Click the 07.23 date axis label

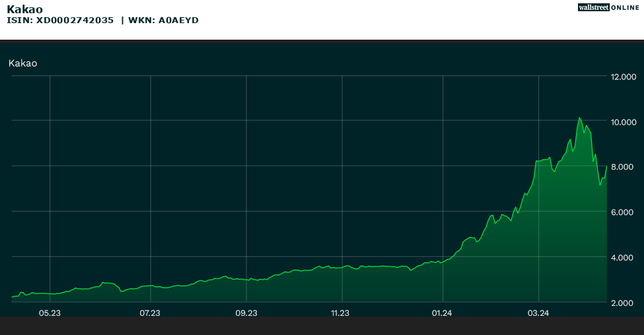150,313
